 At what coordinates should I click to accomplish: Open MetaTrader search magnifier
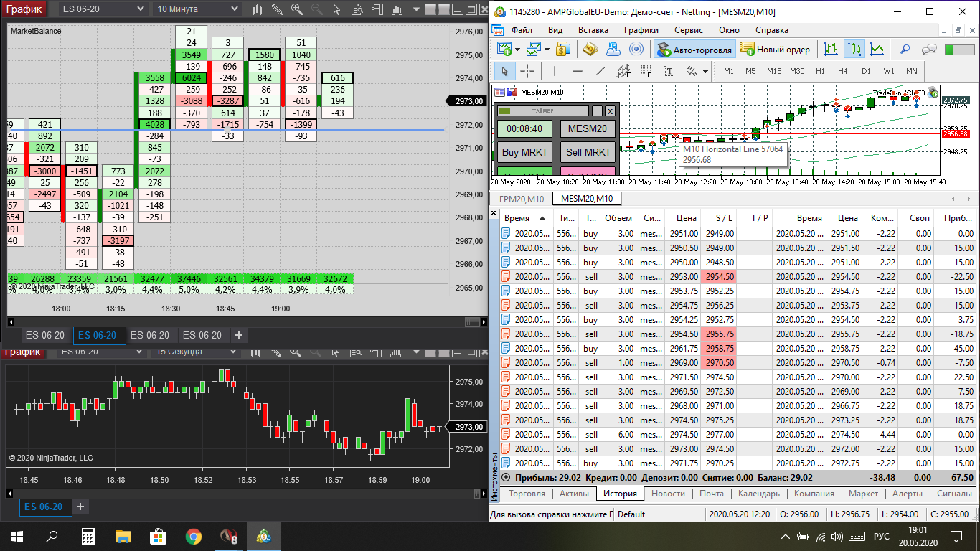(x=905, y=50)
